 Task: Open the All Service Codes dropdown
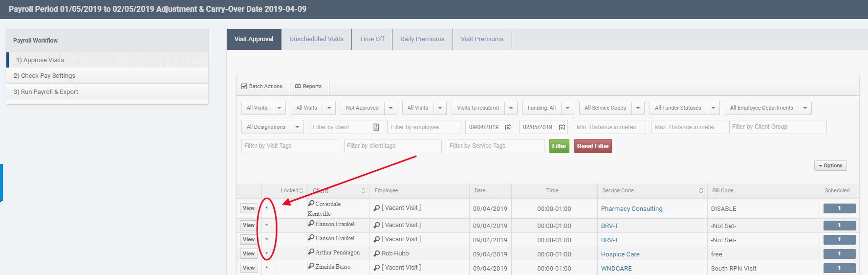coord(638,108)
